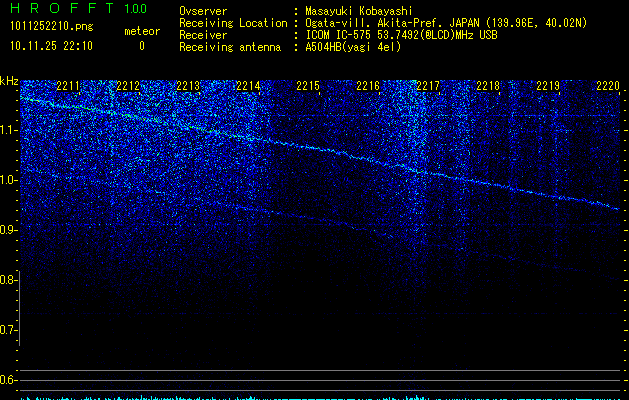Click the kHz axis unit label

[x=9, y=81]
